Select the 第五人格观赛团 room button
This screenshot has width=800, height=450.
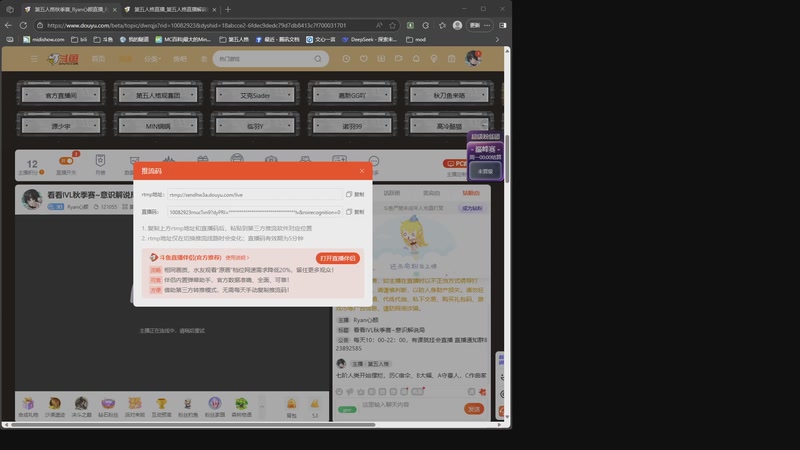pos(158,95)
